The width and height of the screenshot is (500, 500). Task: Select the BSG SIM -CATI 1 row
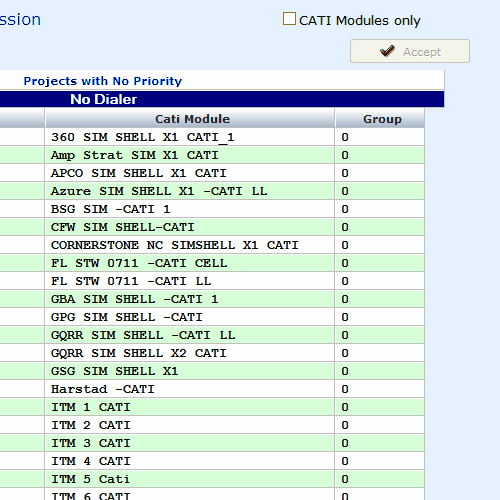point(212,209)
